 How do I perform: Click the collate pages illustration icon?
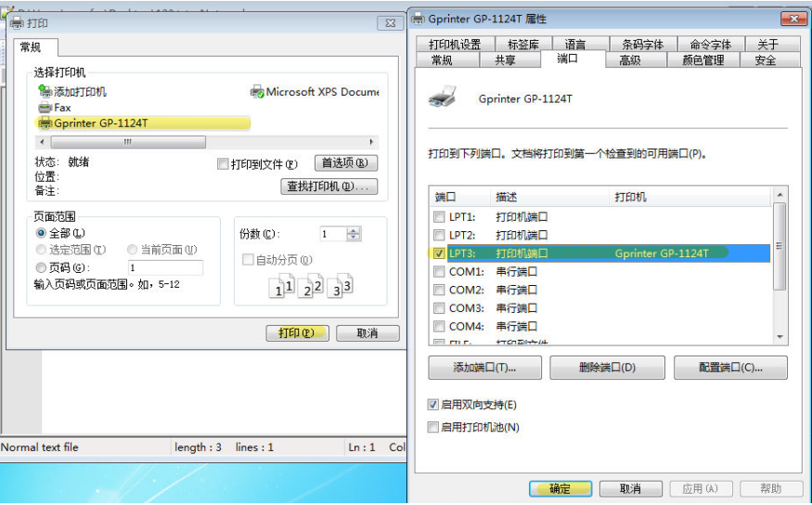tap(311, 285)
